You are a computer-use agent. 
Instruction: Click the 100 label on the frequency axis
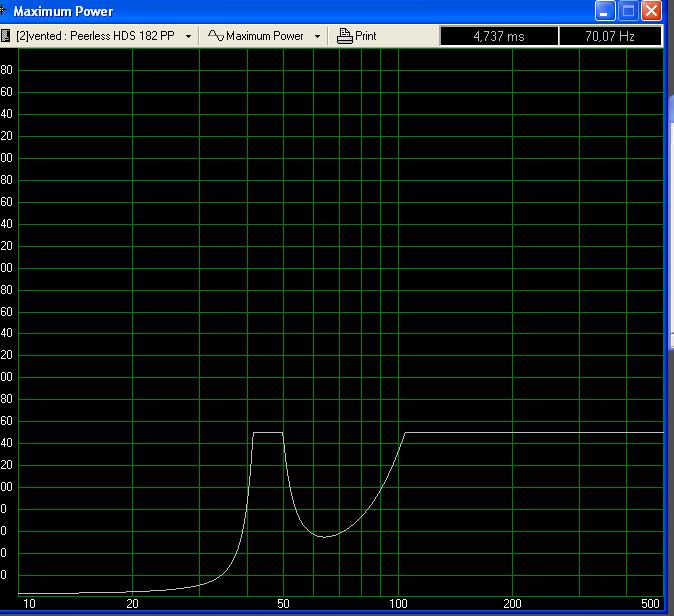pos(398,604)
